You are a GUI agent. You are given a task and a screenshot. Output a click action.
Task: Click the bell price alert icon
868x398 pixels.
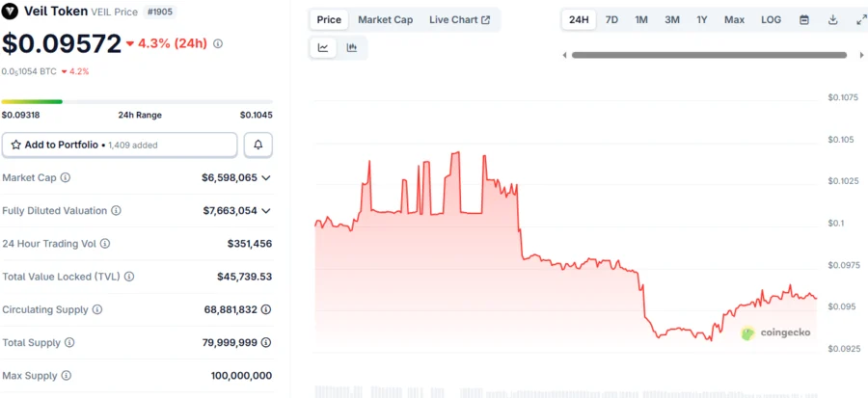coord(258,145)
